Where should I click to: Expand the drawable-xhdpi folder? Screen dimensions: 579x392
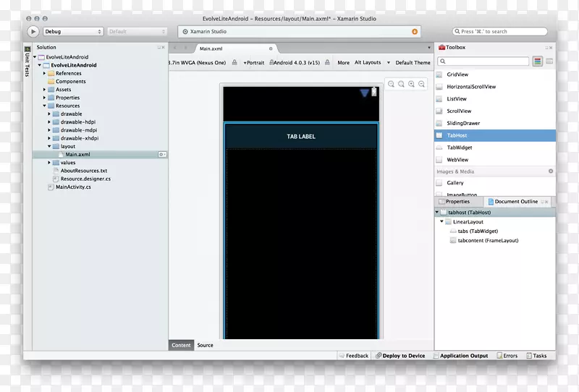49,138
